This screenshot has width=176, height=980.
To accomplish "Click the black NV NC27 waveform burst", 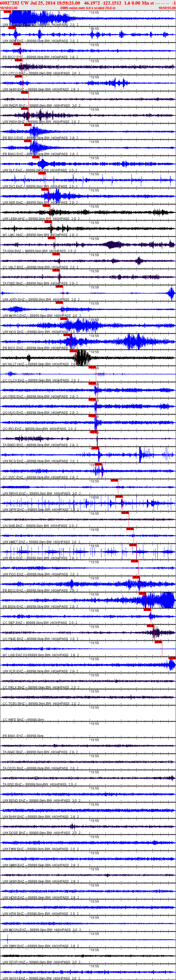I will tap(83, 358).
